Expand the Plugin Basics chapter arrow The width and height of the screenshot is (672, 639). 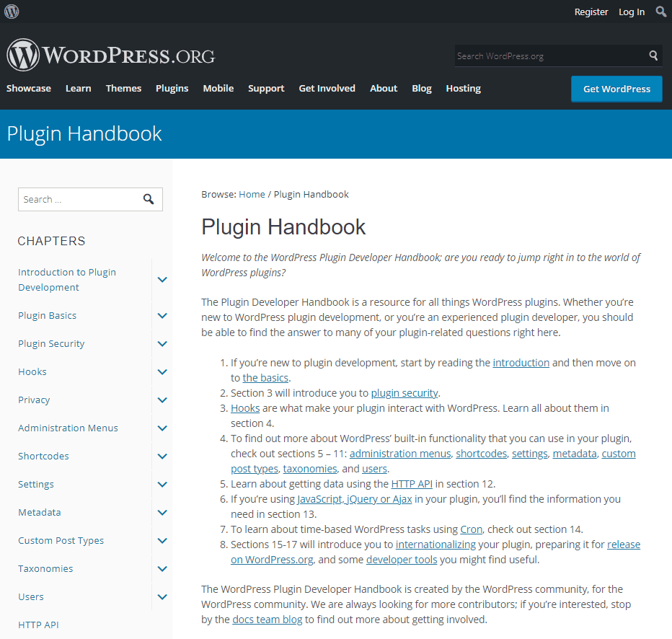coord(162,316)
